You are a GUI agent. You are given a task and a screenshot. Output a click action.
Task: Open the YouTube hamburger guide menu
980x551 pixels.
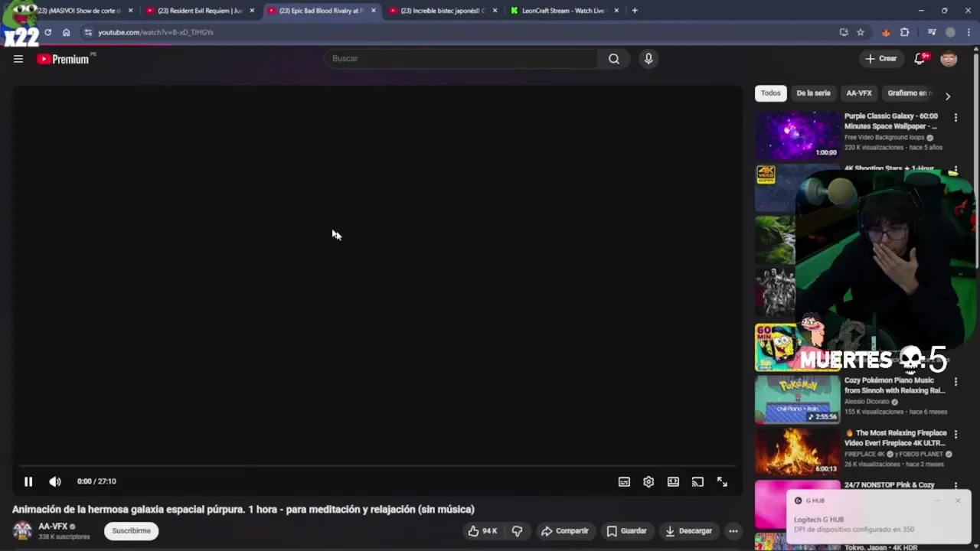(18, 59)
